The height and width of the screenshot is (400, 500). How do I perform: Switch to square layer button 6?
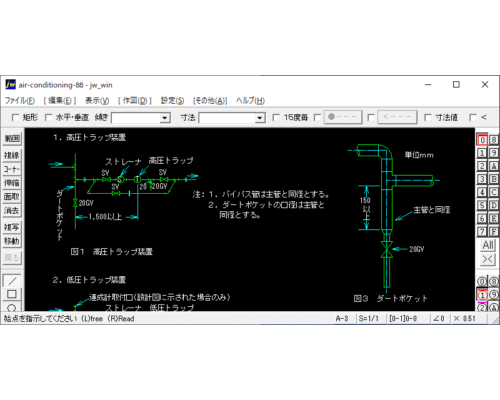(x=482, y=218)
